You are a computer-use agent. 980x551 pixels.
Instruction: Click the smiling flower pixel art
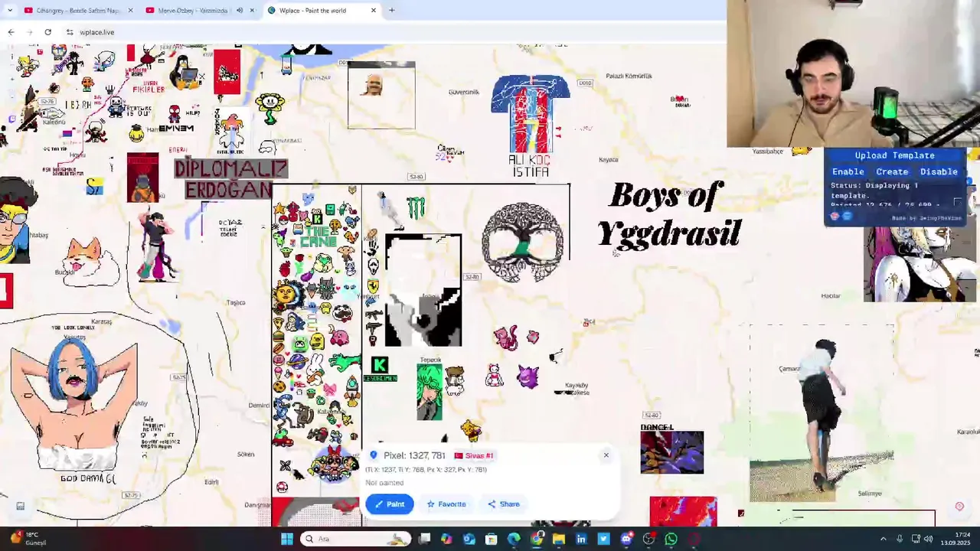click(269, 108)
